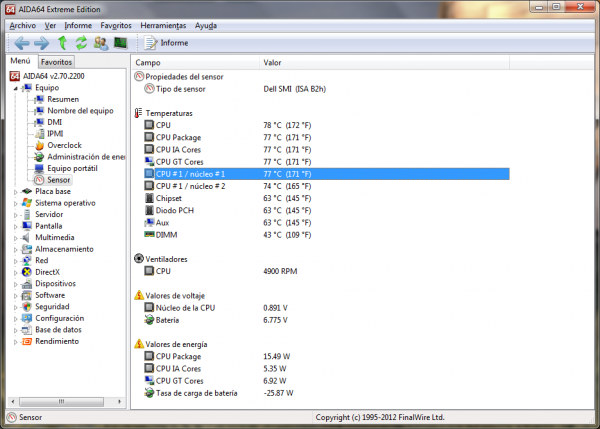
Task: Click the Forward arrow toolbar icon
Action: (41, 43)
